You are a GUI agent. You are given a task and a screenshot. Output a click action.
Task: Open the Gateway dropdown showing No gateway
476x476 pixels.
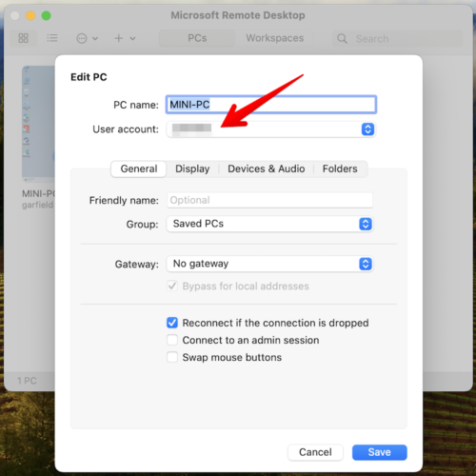269,264
